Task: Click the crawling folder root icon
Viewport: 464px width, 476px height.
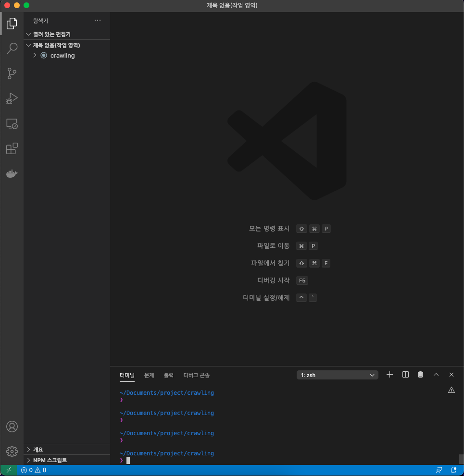Action: click(x=44, y=55)
